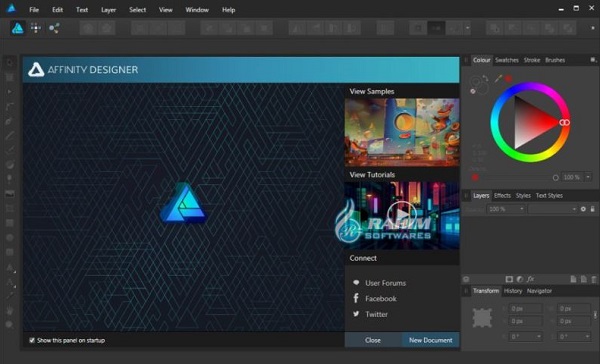Click the Transform anchor point selector
Image resolution: width=600 pixels, height=364 pixels.
[x=482, y=318]
